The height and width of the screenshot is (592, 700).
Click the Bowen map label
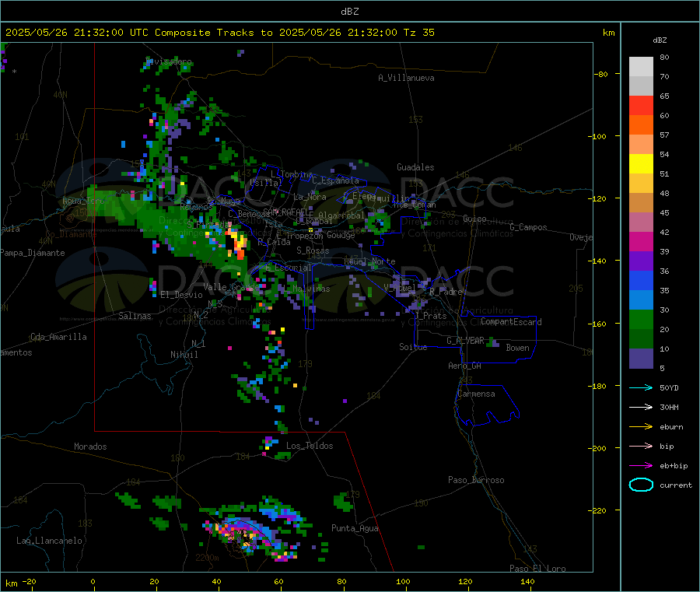[x=517, y=348]
